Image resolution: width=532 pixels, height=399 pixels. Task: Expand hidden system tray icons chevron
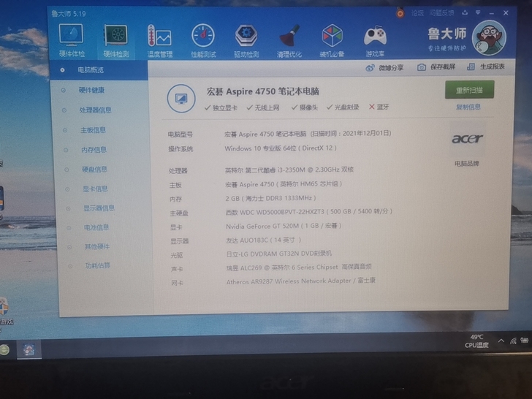click(501, 341)
